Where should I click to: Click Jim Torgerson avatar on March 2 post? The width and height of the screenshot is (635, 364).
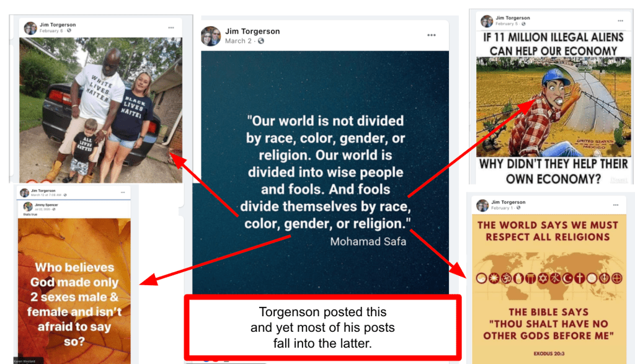coord(211,36)
